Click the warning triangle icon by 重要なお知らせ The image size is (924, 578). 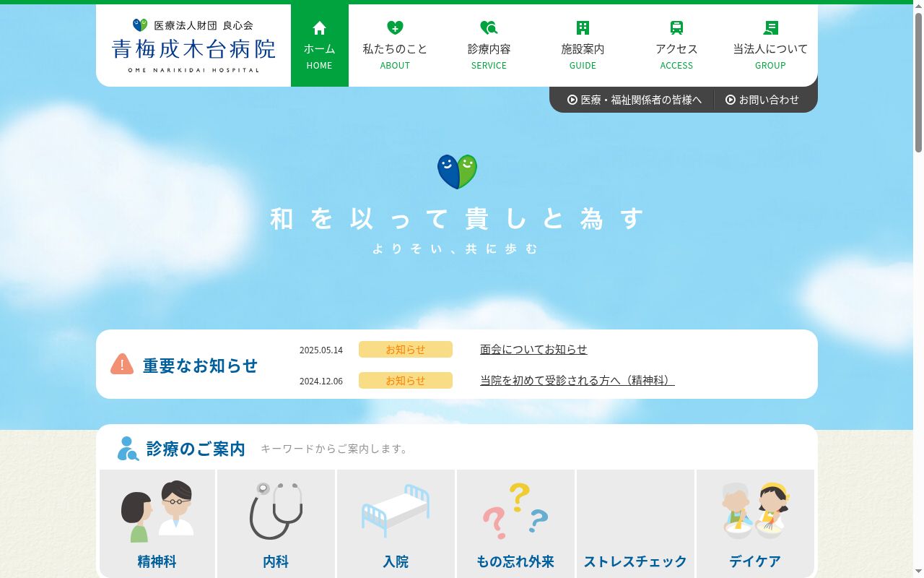click(x=122, y=364)
